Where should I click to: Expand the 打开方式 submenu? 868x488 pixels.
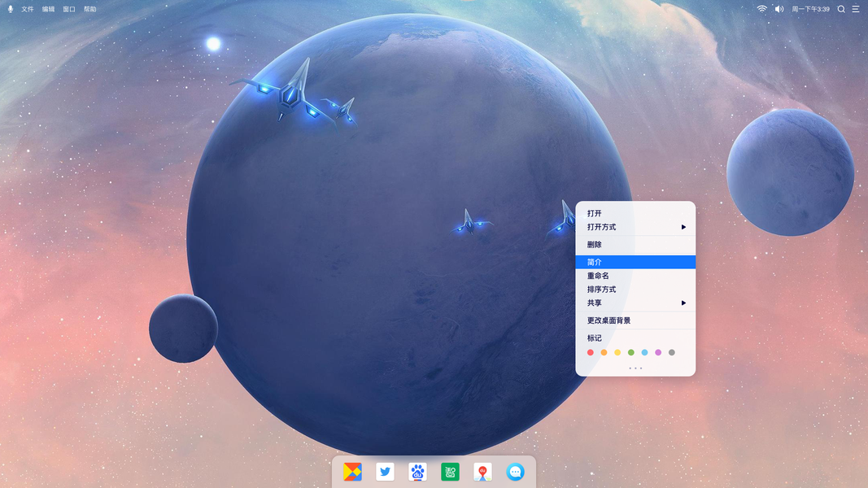(635, 227)
